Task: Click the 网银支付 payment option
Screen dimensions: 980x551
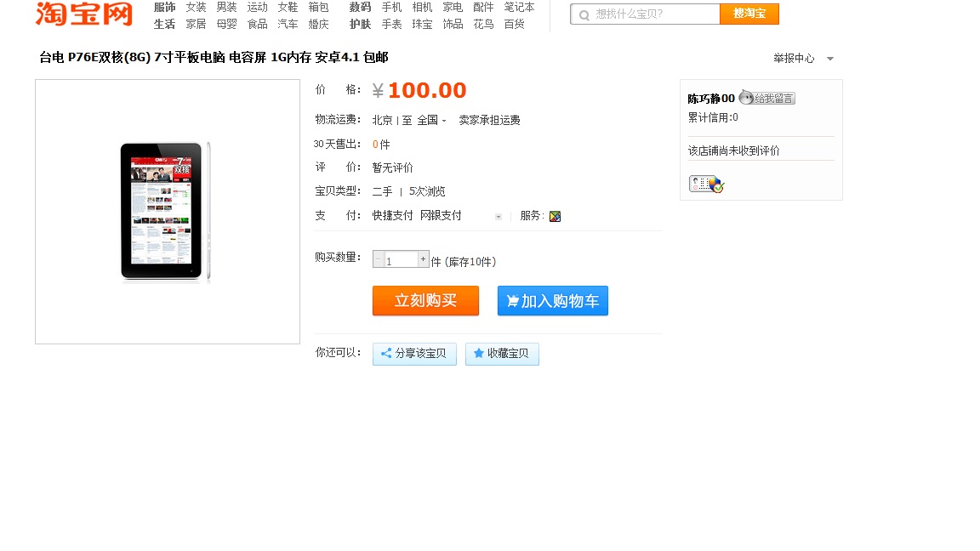Action: click(x=441, y=215)
